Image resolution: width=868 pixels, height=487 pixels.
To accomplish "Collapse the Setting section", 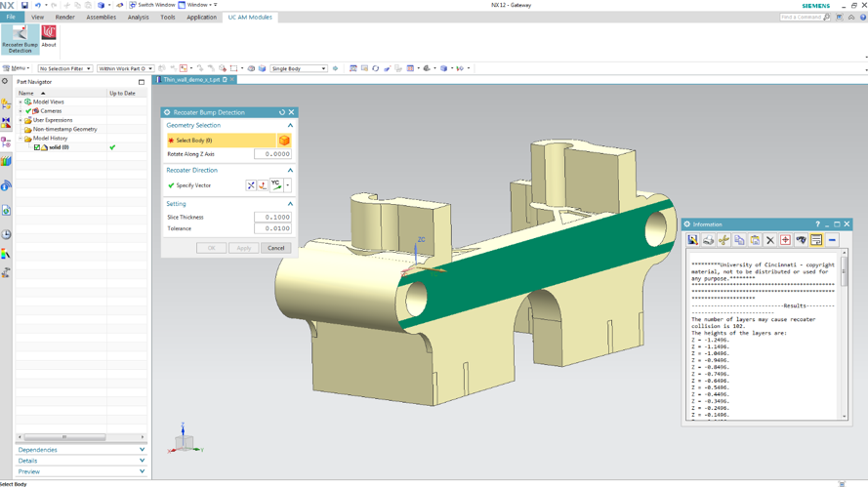I will click(x=290, y=204).
